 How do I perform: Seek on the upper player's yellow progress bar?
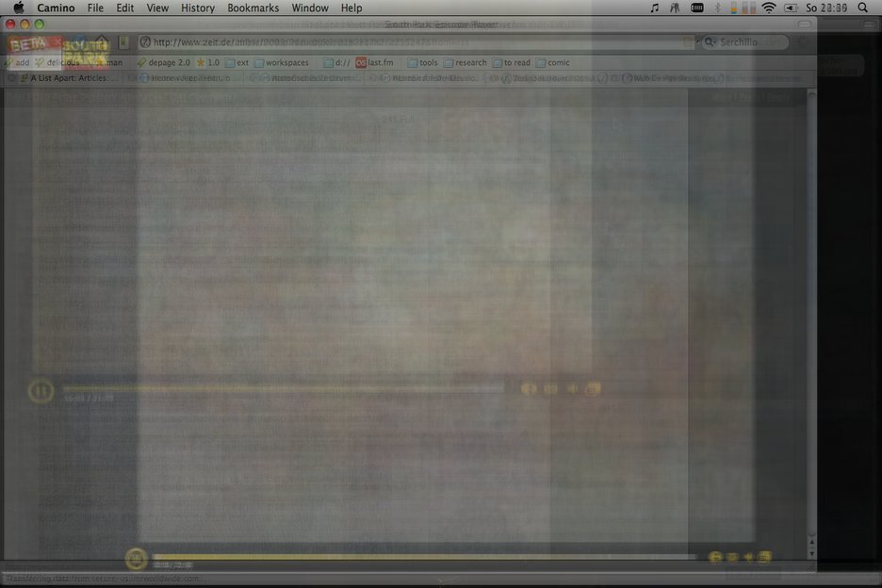coord(283,389)
